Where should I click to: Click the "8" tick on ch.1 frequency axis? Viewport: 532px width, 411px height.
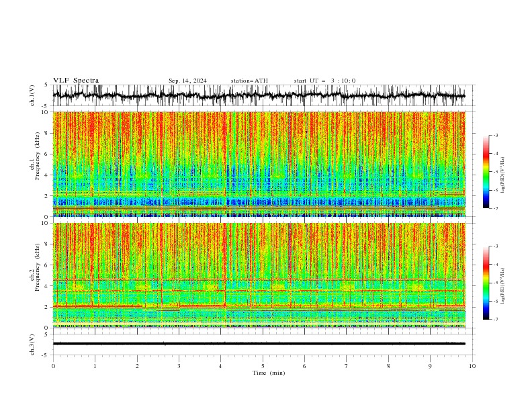click(46, 133)
